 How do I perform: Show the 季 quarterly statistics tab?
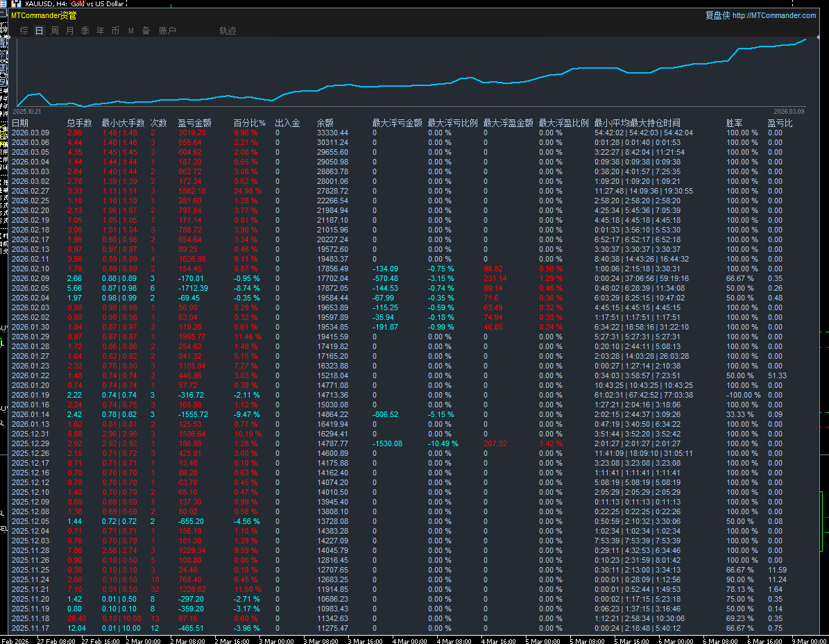85,31
